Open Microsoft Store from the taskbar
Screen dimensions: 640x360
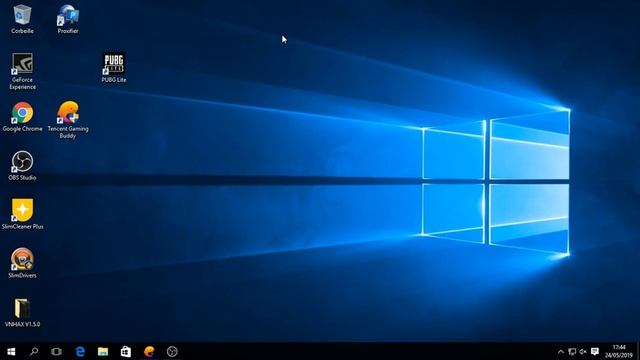point(126,351)
